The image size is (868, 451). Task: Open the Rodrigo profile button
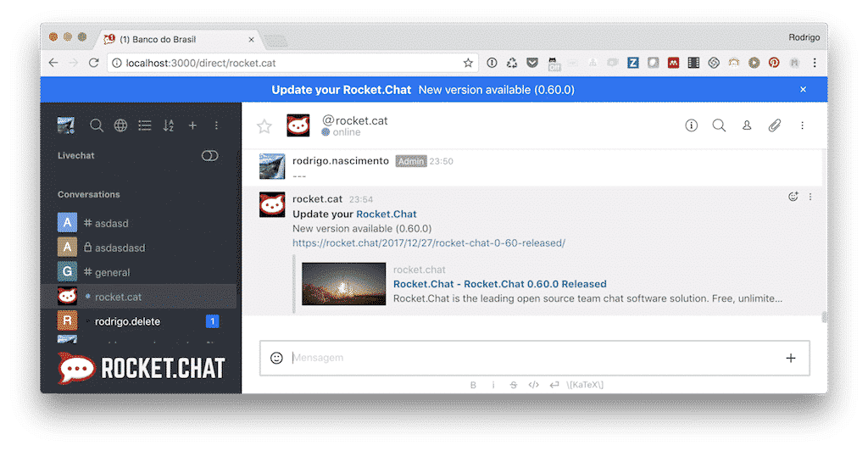804,37
